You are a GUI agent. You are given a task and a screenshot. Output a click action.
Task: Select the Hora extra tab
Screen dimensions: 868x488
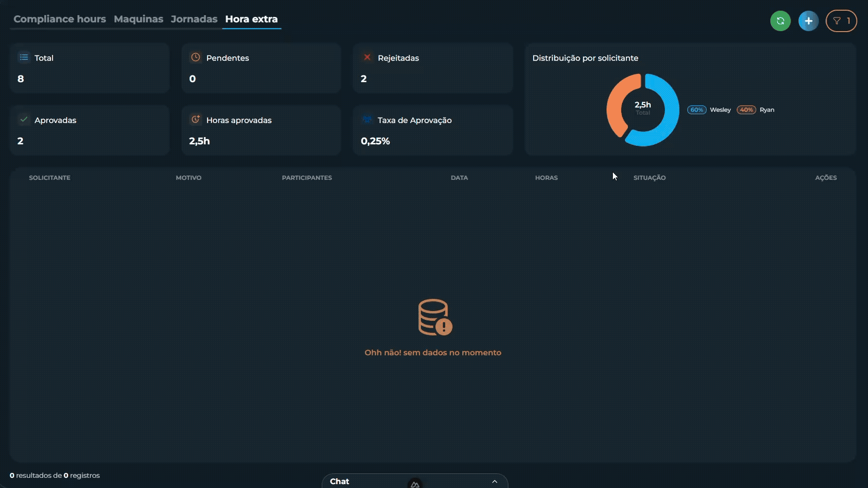click(x=251, y=19)
